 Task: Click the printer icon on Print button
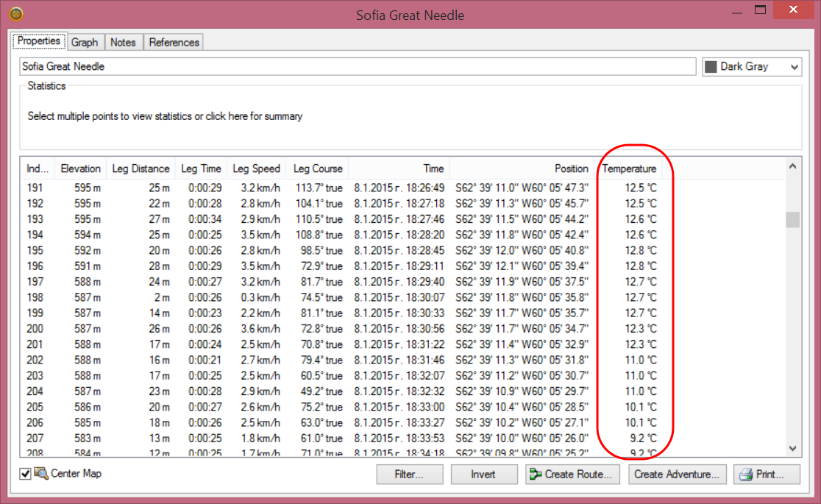point(746,475)
